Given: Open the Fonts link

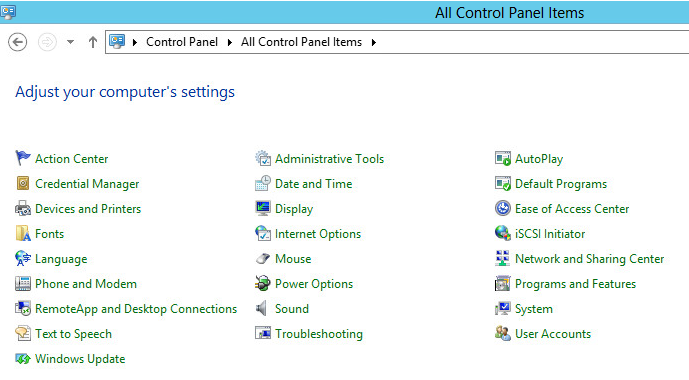Looking at the screenshot, I should point(50,234).
